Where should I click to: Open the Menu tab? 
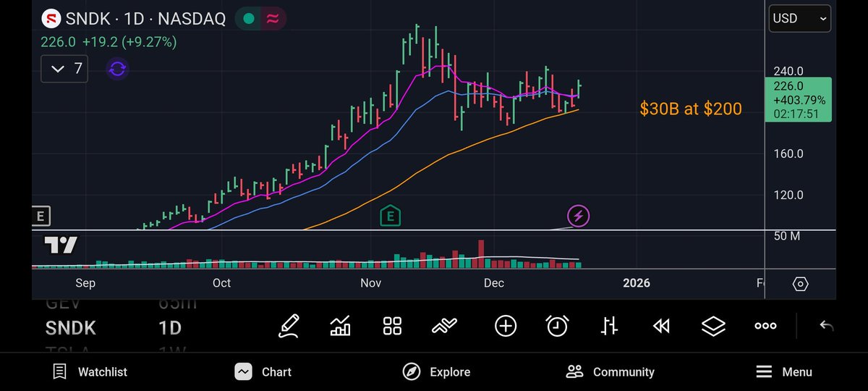(783, 371)
